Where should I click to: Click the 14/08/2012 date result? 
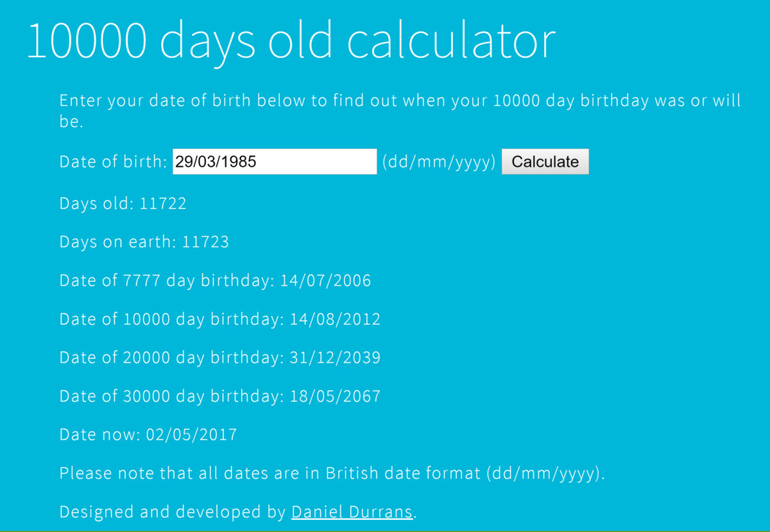tap(334, 320)
